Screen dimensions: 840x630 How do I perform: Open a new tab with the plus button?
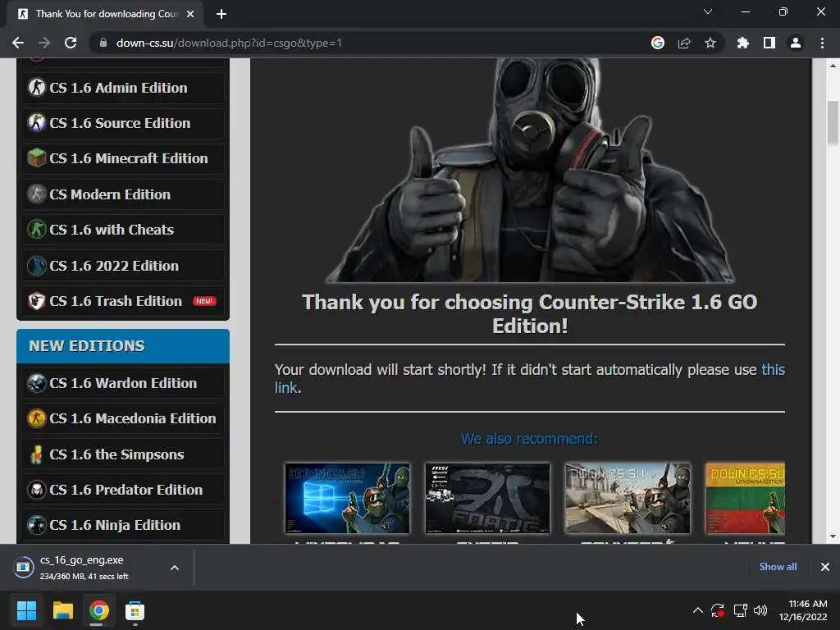coord(221,14)
